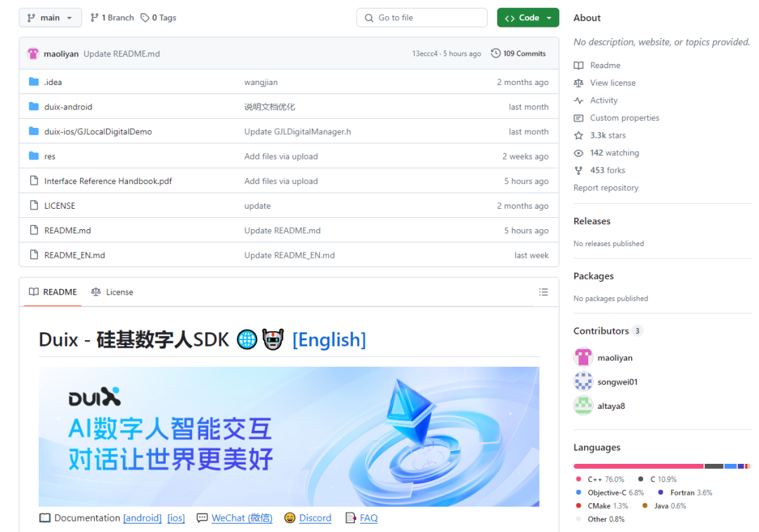
Task: Click the 1 Branch link
Action: [112, 18]
